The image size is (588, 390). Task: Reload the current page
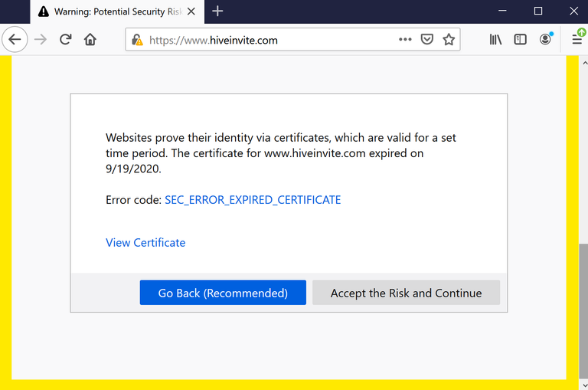click(65, 39)
